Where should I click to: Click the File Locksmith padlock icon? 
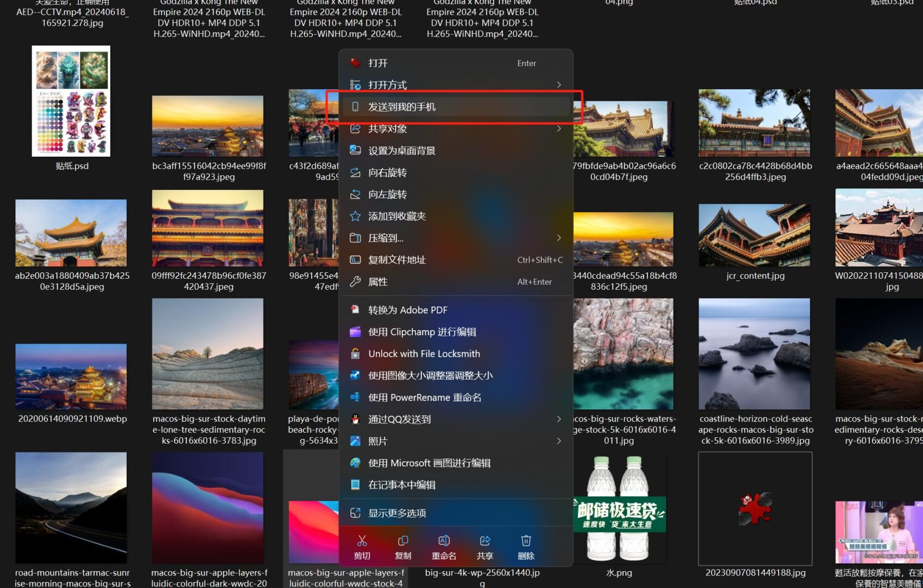(355, 353)
